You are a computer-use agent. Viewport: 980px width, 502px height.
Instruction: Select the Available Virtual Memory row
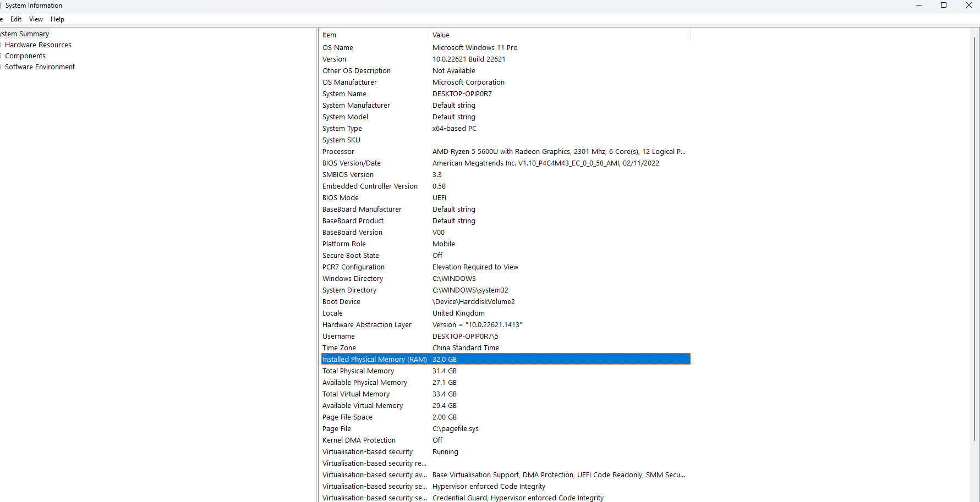click(x=505, y=406)
